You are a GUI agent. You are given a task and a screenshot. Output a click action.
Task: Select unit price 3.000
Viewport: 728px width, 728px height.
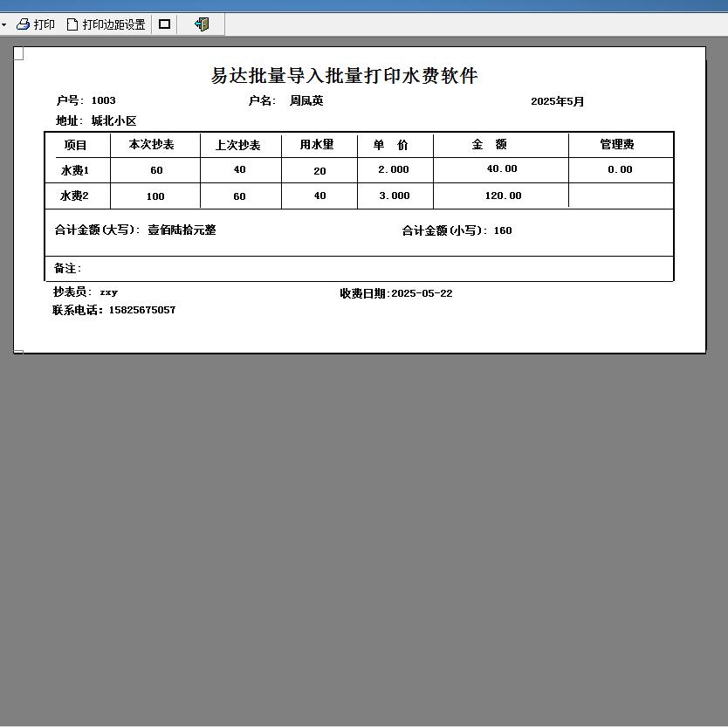(x=395, y=196)
